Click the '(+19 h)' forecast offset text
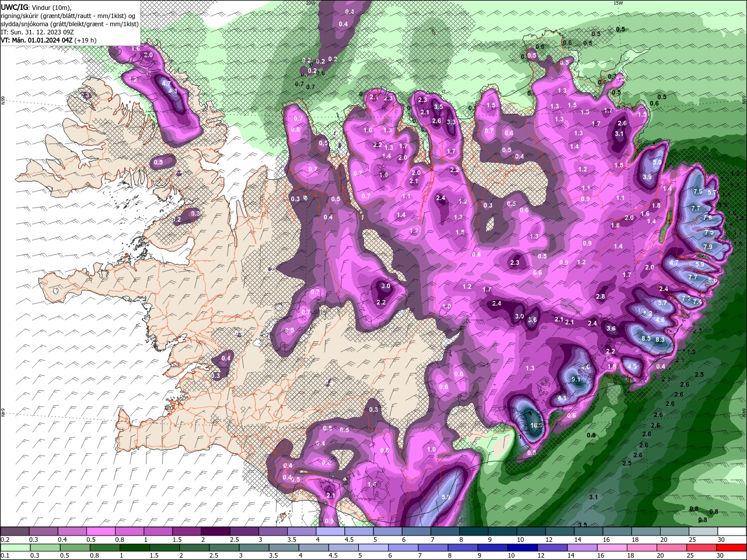Screen dimensions: 747x560 86,40
